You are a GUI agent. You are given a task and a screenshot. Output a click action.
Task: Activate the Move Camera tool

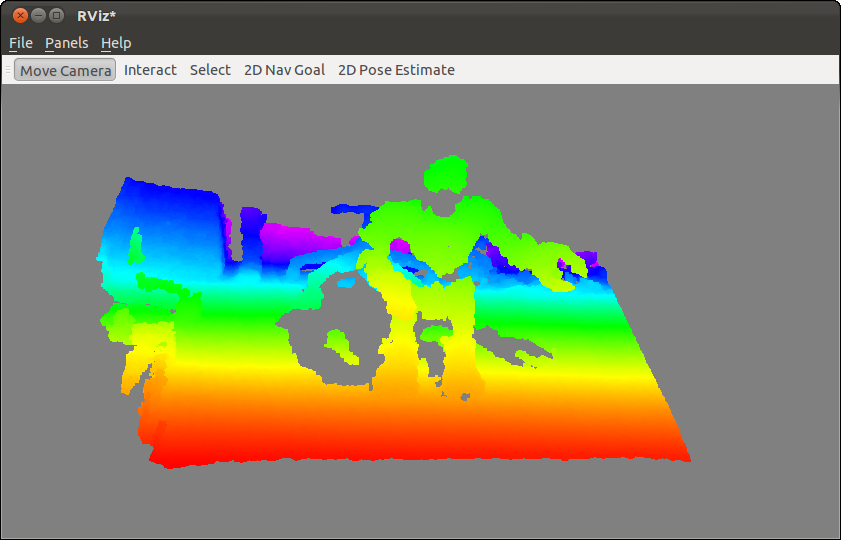(x=65, y=70)
